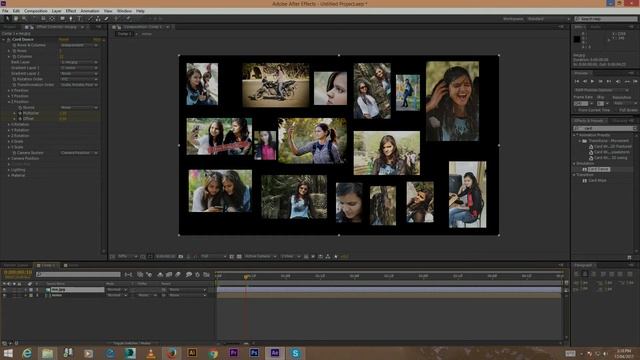This screenshot has height=360, width=640.
Task: Toggle the Rows stopwatch
Action: (14, 51)
